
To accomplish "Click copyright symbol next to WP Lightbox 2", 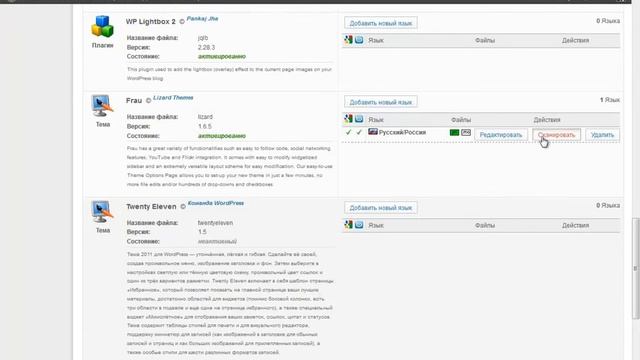I will 182,22.
